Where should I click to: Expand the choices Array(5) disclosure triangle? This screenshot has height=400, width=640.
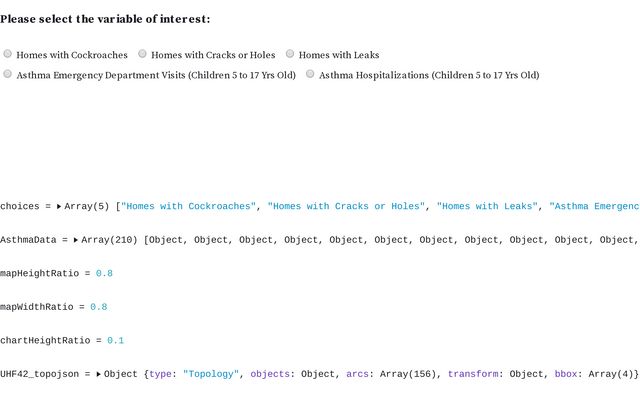pos(59,206)
